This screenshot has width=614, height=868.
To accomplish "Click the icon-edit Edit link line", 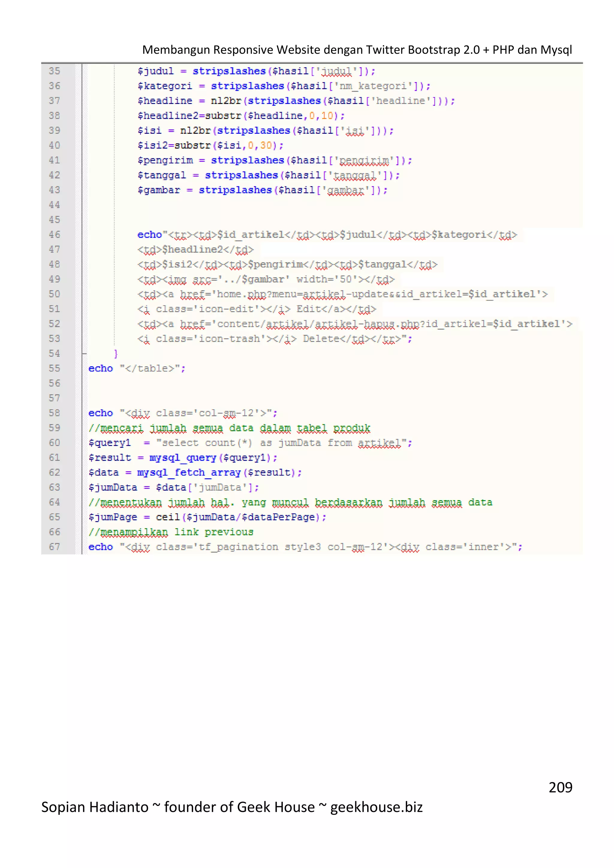I will [257, 309].
